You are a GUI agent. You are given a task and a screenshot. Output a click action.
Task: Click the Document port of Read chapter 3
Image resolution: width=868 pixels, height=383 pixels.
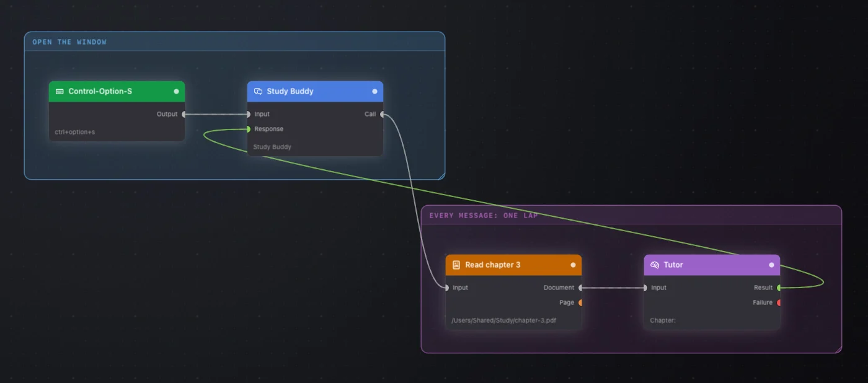point(581,288)
